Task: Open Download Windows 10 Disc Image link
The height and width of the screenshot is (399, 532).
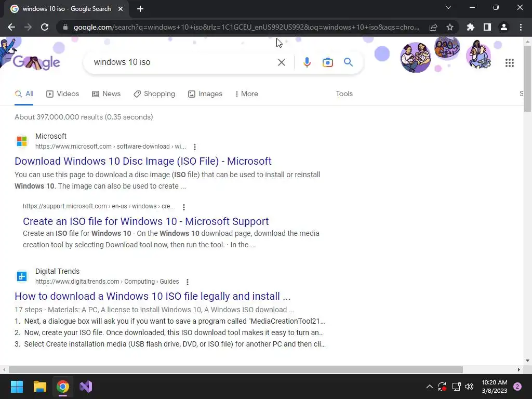Action: tap(143, 161)
